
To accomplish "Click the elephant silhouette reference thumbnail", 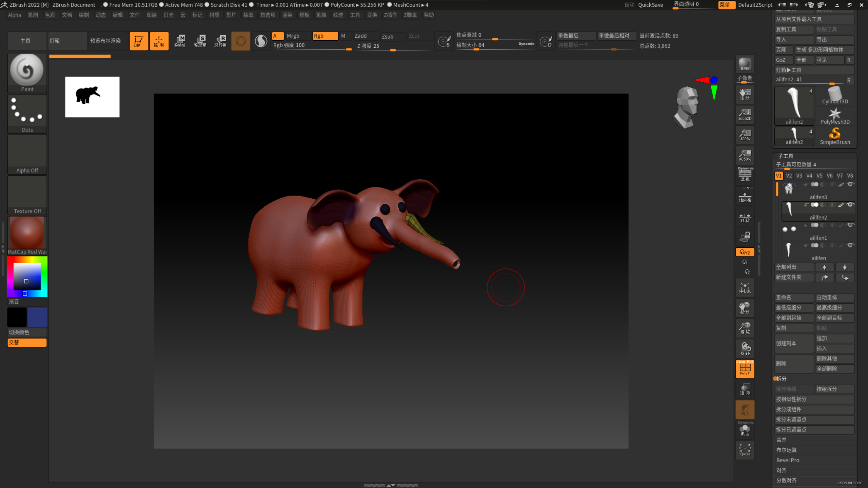I will (92, 97).
